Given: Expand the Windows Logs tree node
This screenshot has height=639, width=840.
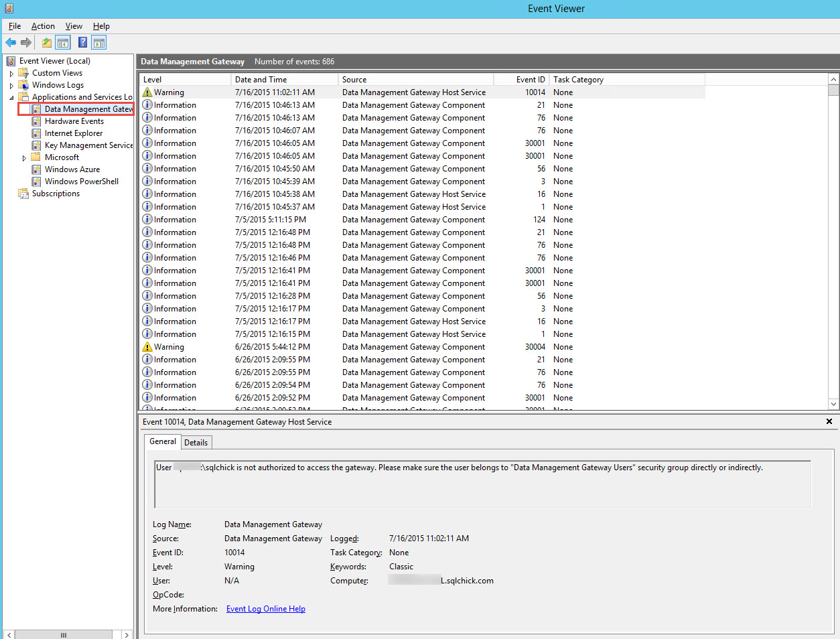Looking at the screenshot, I should coord(11,86).
